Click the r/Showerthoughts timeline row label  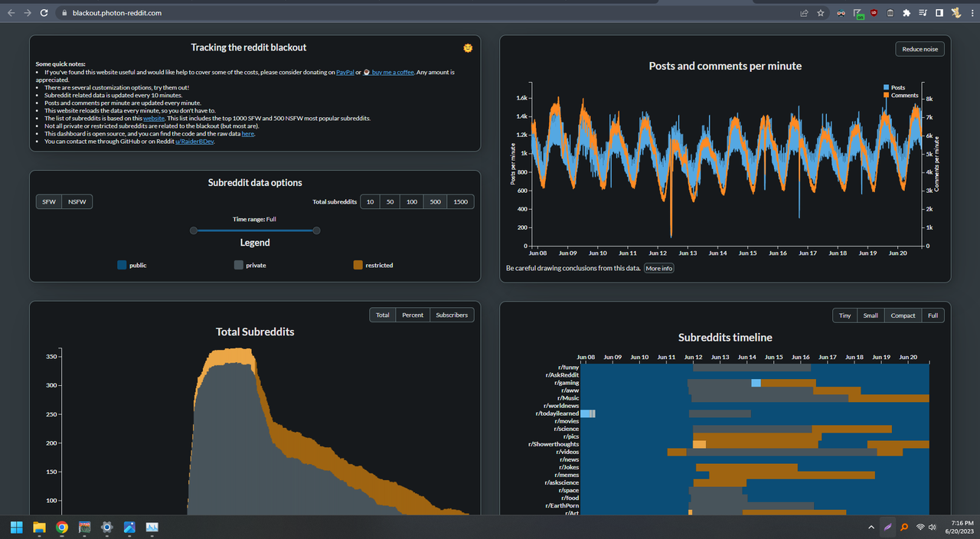pyautogui.click(x=554, y=444)
